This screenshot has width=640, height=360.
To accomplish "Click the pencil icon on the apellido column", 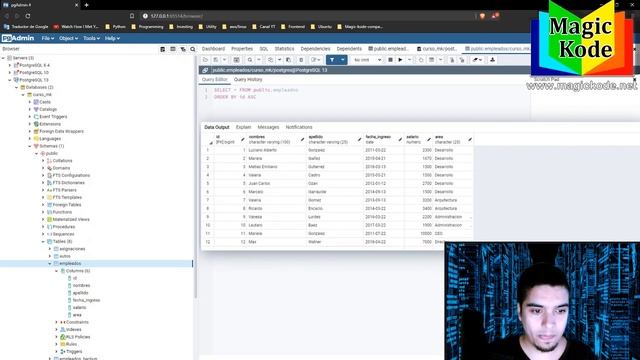I will 360,140.
